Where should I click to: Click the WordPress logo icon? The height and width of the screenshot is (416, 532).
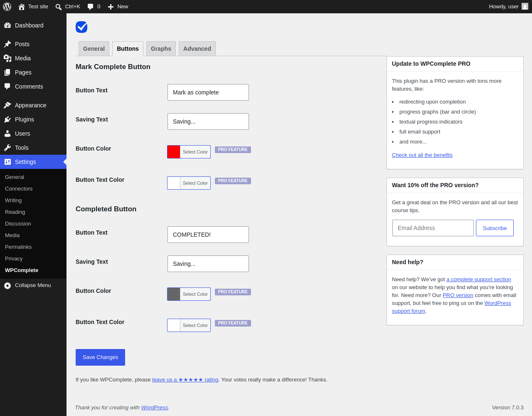coord(7,7)
